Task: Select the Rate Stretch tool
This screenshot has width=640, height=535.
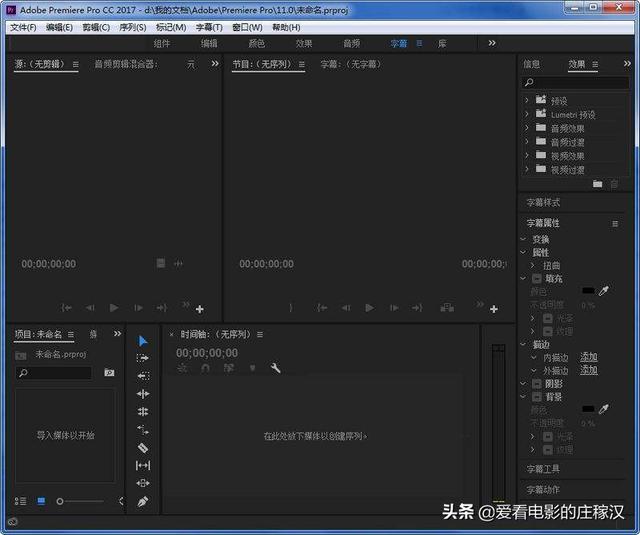Action: click(143, 429)
